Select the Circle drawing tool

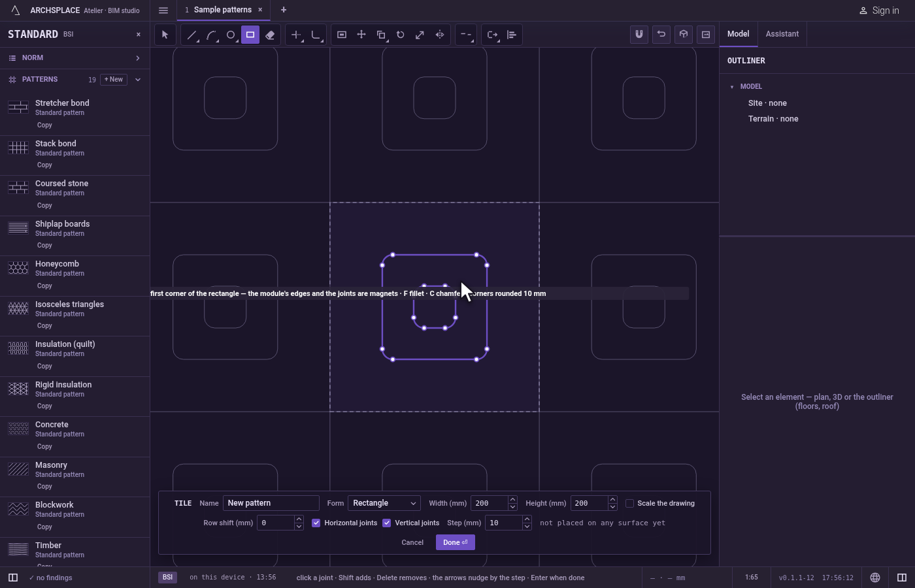(231, 35)
